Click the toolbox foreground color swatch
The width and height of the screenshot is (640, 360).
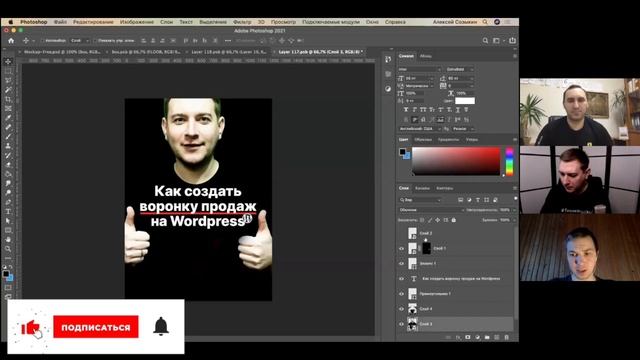point(6,274)
